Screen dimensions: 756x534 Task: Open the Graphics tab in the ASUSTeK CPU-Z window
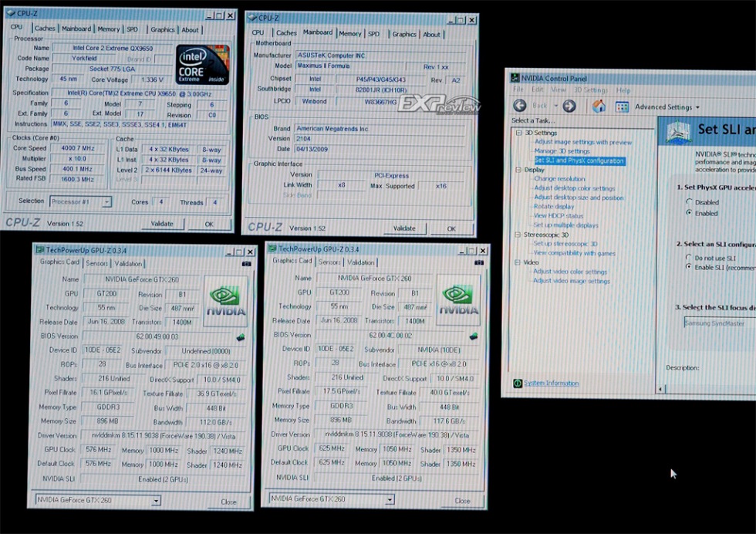[x=404, y=34]
